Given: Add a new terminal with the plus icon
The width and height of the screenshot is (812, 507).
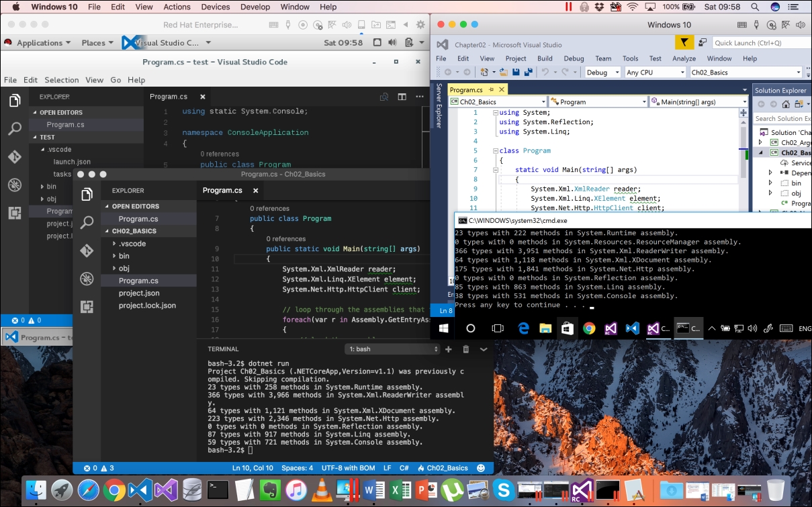Looking at the screenshot, I should (x=449, y=349).
